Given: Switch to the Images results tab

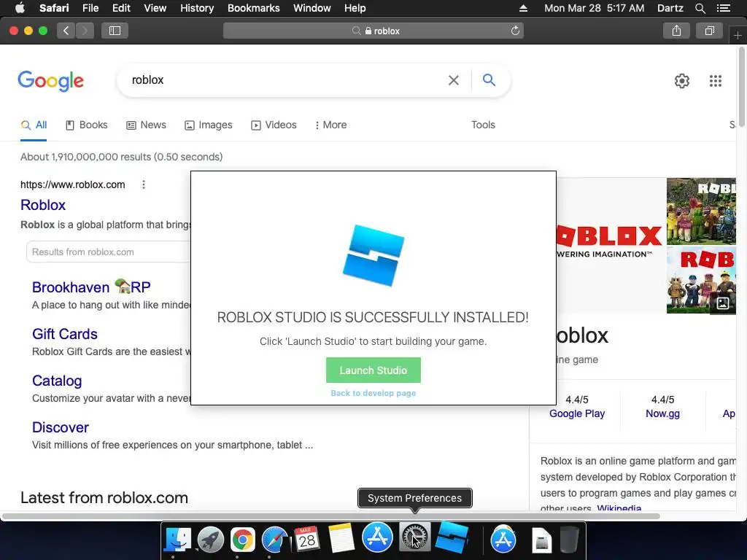Looking at the screenshot, I should pos(208,125).
